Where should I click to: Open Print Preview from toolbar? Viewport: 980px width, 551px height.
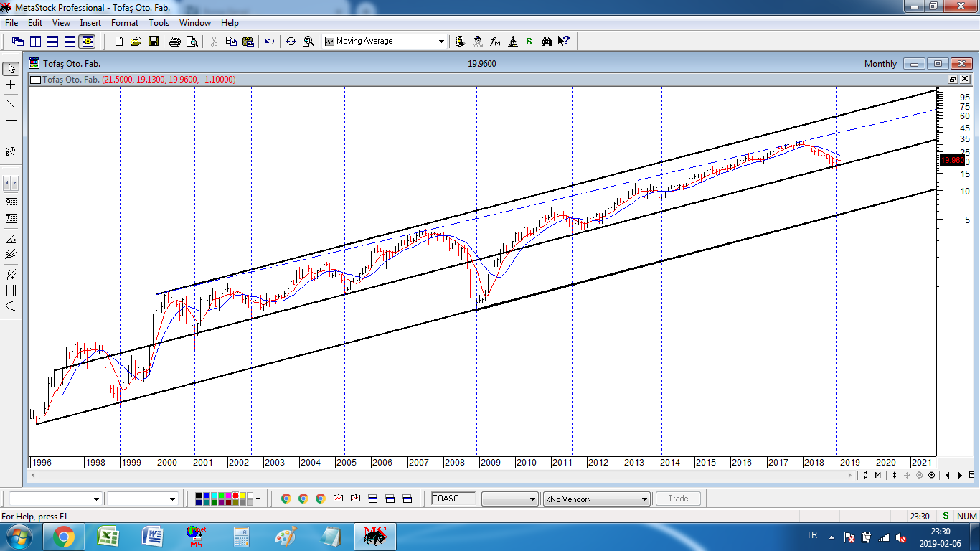click(192, 42)
